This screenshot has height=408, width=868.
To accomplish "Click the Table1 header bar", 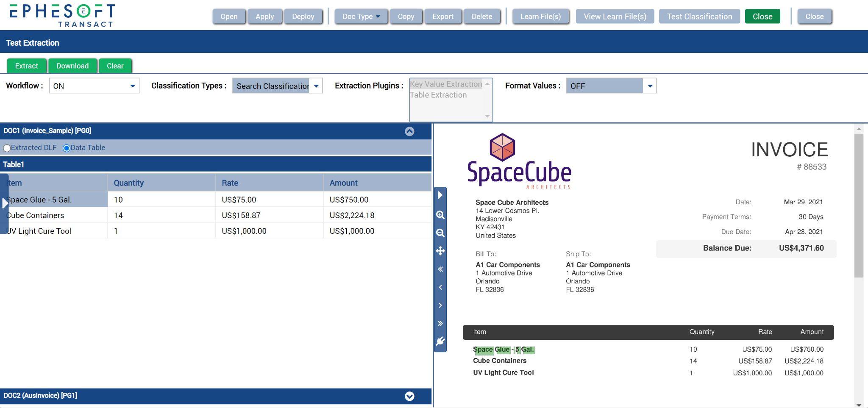I will pos(216,164).
